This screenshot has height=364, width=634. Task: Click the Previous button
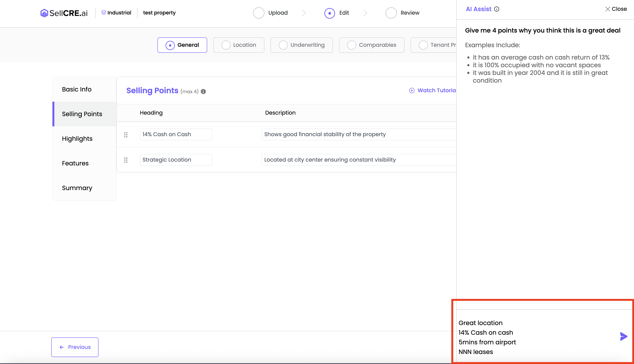point(75,347)
